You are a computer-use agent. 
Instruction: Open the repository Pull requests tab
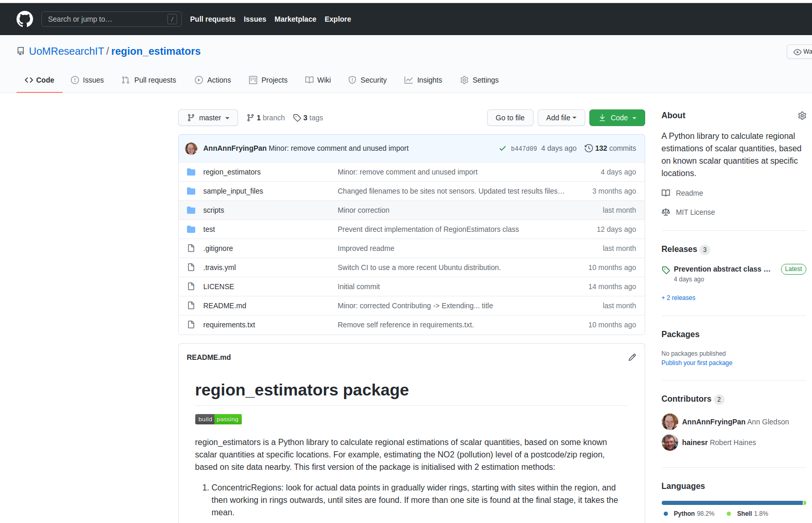(x=149, y=80)
